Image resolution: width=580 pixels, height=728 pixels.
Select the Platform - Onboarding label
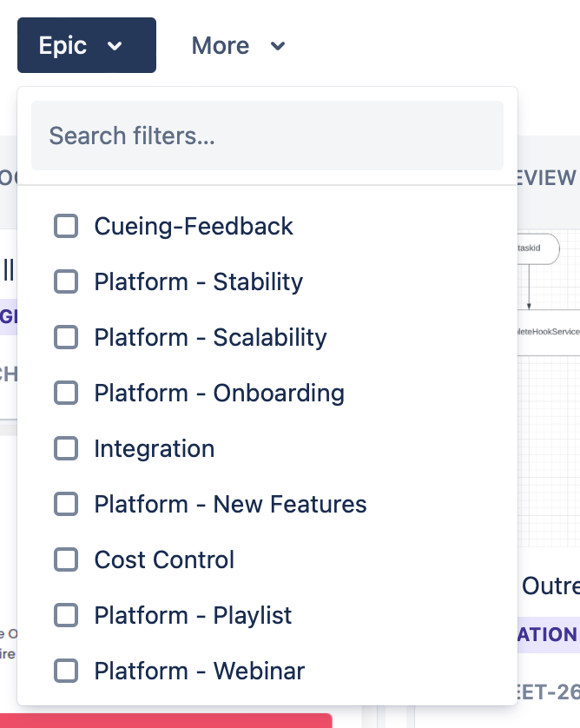click(x=219, y=394)
